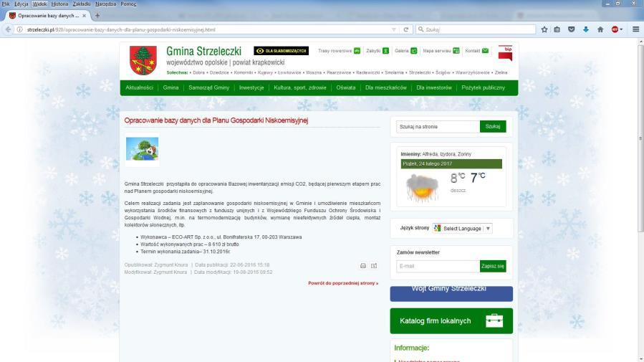This screenshot has width=644, height=362.
Task: Close the Opracowanie bazy danych tab
Action: [85, 16]
